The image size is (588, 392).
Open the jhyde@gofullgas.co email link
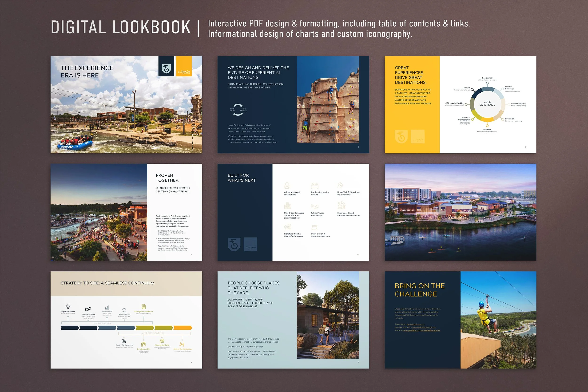[416, 324]
